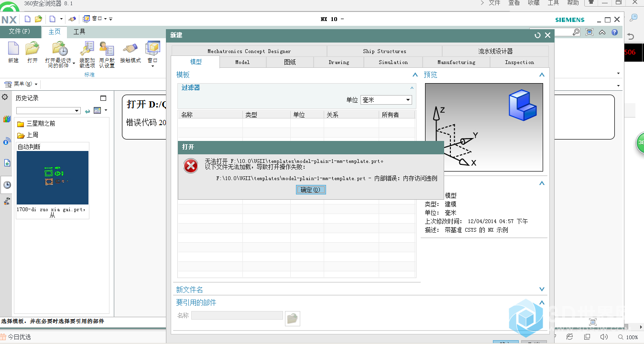
Task: Open browser 帮助 help menu
Action: pyautogui.click(x=573, y=3)
